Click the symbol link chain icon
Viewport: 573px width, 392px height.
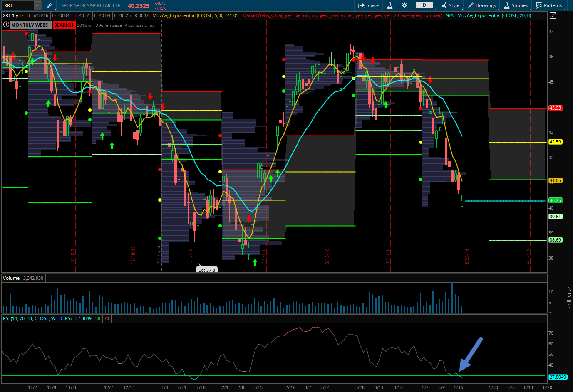pyautogui.click(x=49, y=5)
